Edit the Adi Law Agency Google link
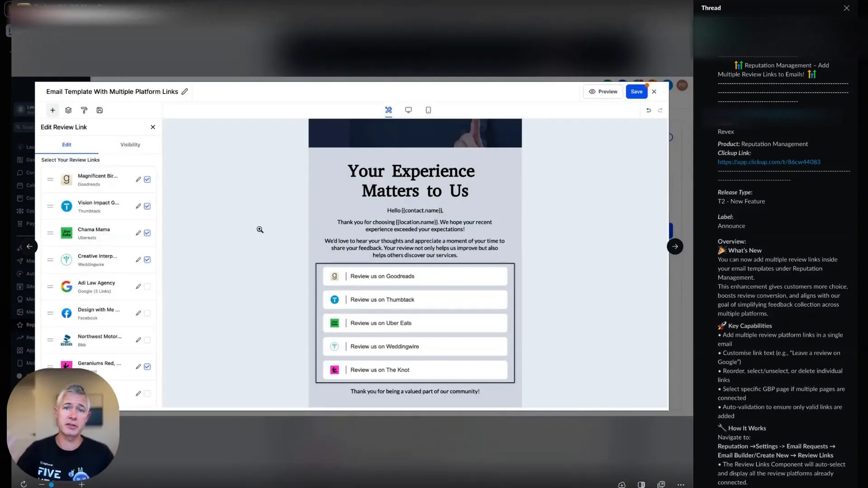The height and width of the screenshot is (488, 868). (x=138, y=286)
